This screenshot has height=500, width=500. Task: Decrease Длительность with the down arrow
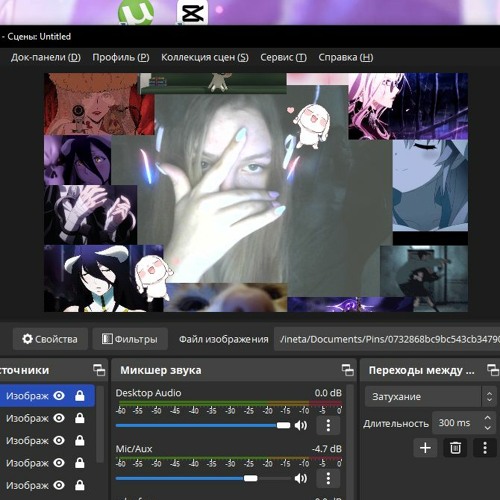[488, 428]
